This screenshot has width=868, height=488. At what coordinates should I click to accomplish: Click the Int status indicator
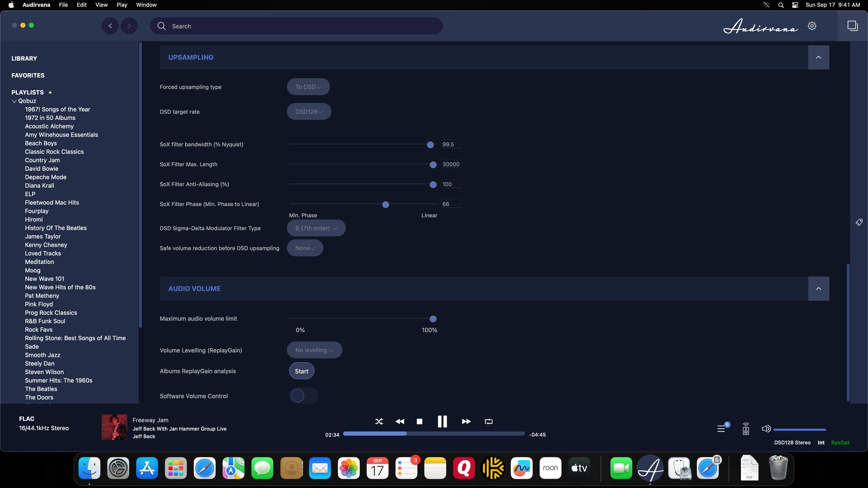click(821, 443)
